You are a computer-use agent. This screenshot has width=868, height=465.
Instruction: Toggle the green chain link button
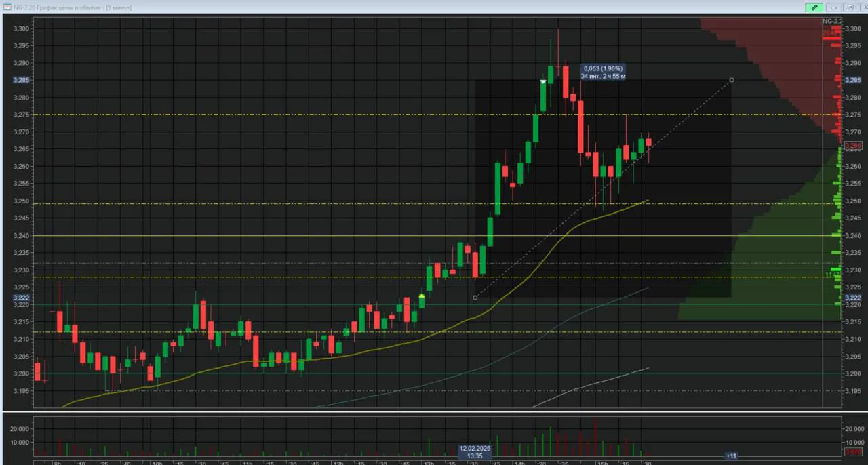pos(814,7)
